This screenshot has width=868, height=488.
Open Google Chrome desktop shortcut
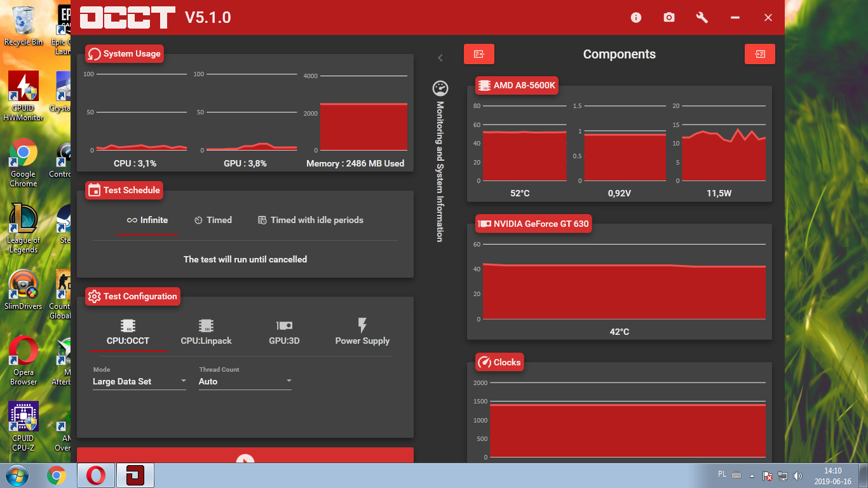[x=24, y=163]
